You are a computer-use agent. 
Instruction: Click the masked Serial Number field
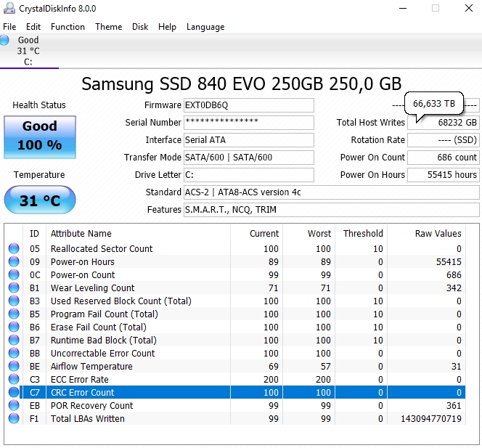click(249, 123)
